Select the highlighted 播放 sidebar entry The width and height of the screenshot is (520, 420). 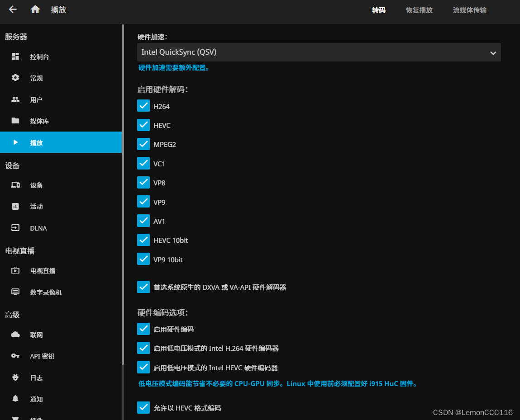pos(36,142)
